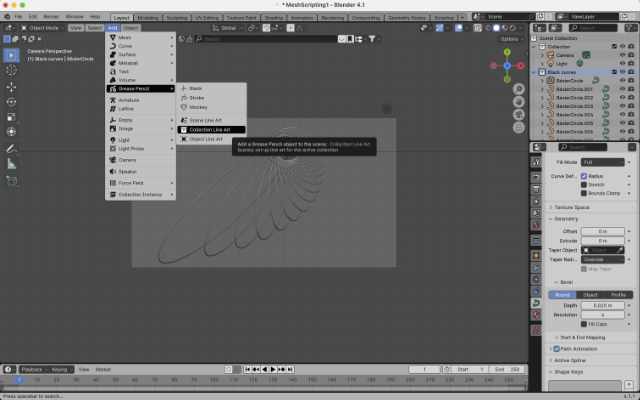Open the Tool properties tab icon
Viewport: 640px width, 400px height.
[536, 162]
